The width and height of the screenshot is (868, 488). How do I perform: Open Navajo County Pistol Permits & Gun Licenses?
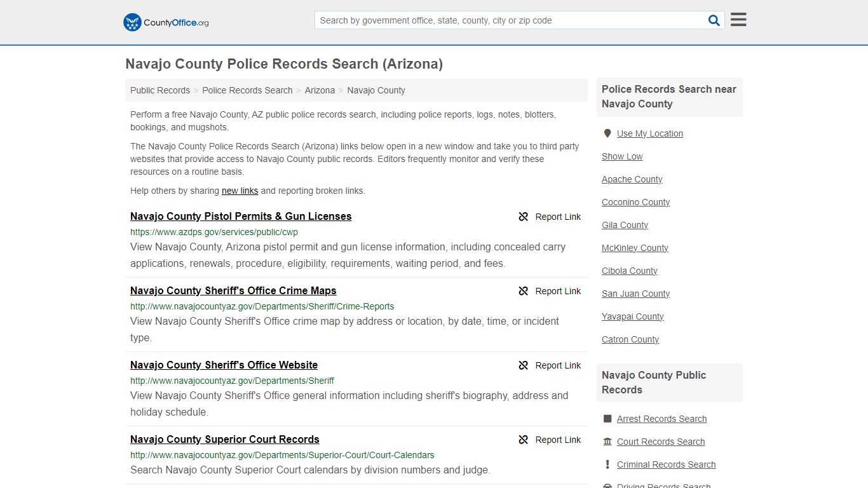coord(241,216)
